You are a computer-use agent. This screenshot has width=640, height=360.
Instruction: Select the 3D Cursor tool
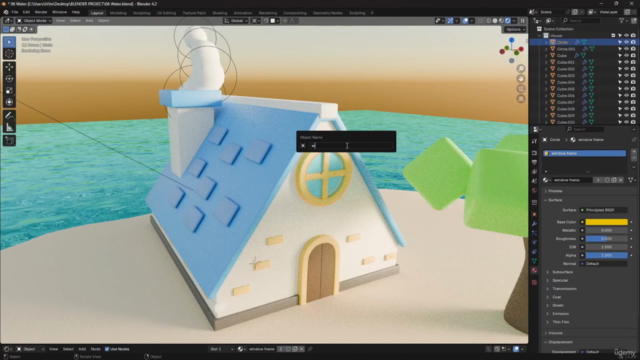9,54
